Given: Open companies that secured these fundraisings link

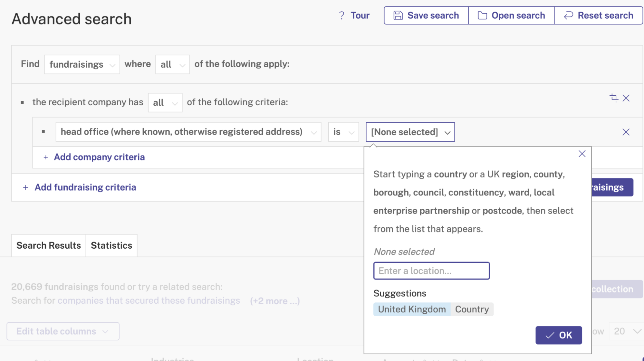Looking at the screenshot, I should (x=149, y=301).
